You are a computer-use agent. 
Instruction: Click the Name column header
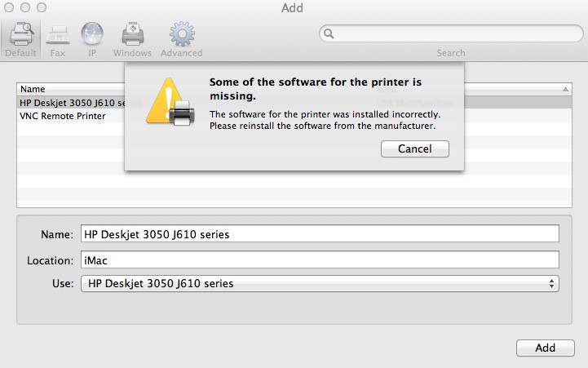(33, 89)
